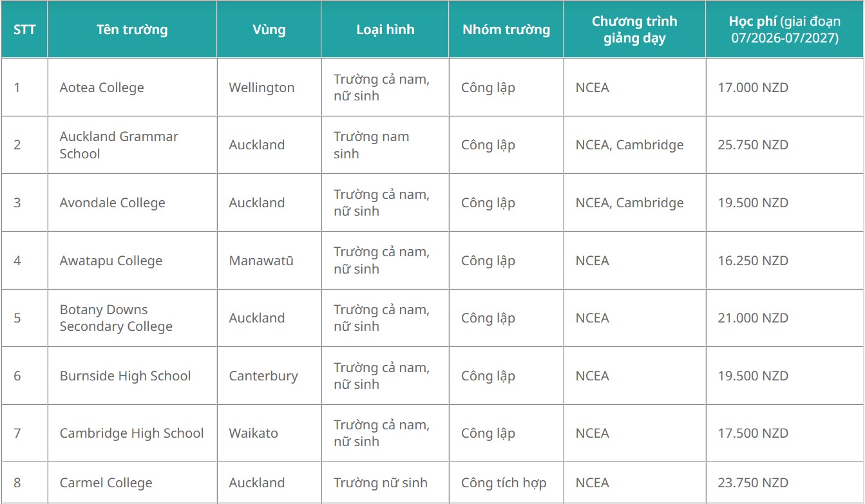The height and width of the screenshot is (504, 865).
Task: Select Auckland Grammar School name cell
Action: [x=119, y=145]
